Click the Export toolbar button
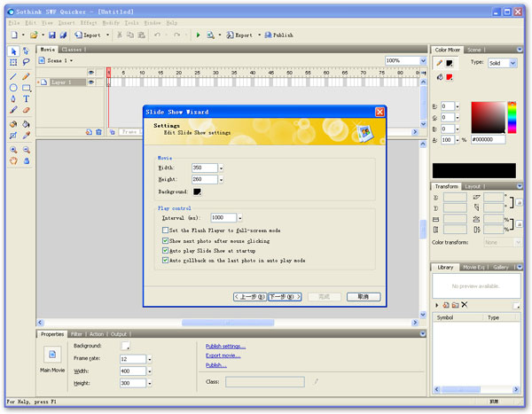Image resolution: width=532 pixels, height=414 pixels. 239,35
